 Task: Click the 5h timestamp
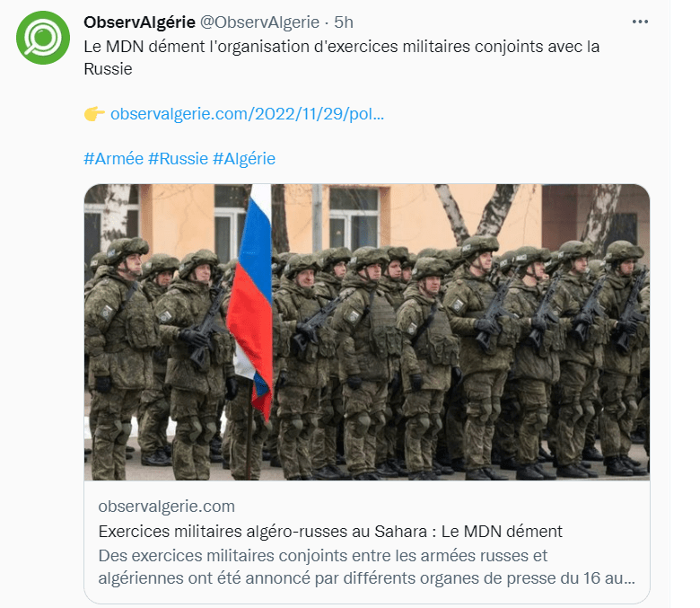[344, 22]
